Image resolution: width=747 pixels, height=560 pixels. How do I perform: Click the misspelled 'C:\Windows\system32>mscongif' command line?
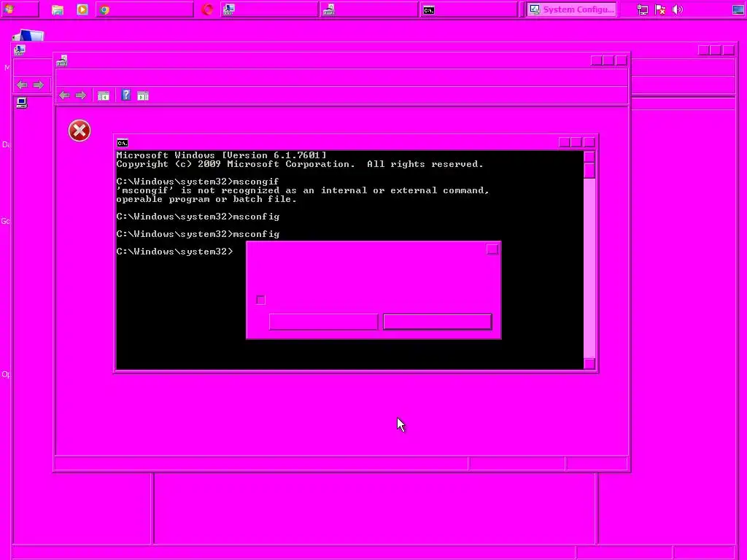pos(198,182)
